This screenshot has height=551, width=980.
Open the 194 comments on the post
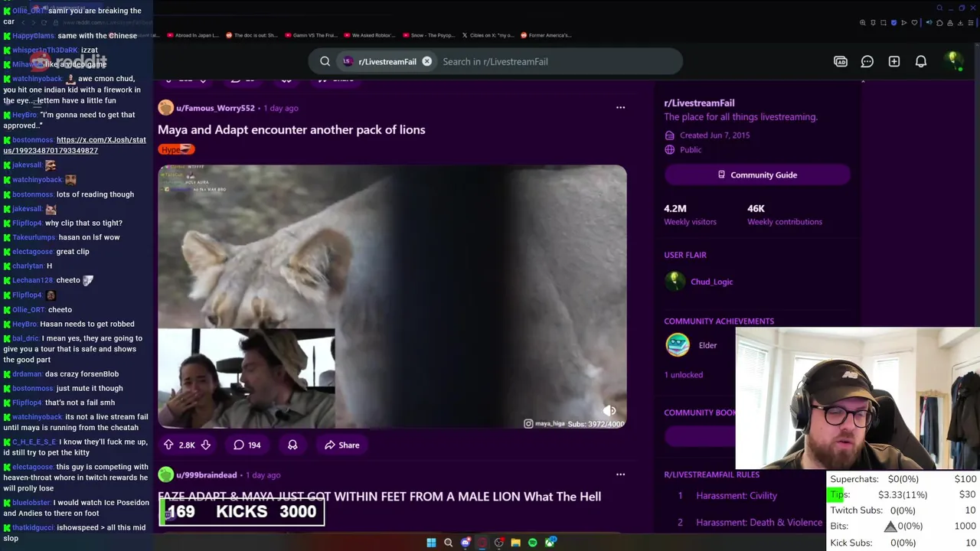(247, 445)
